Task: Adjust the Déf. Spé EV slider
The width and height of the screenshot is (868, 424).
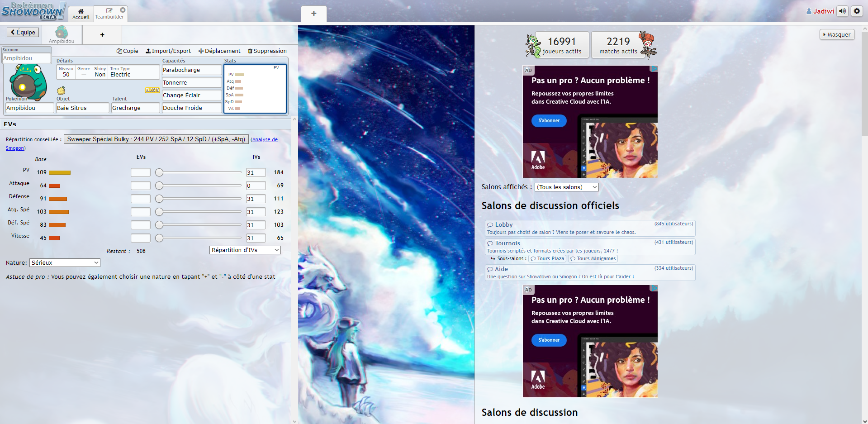Action: [x=198, y=225]
